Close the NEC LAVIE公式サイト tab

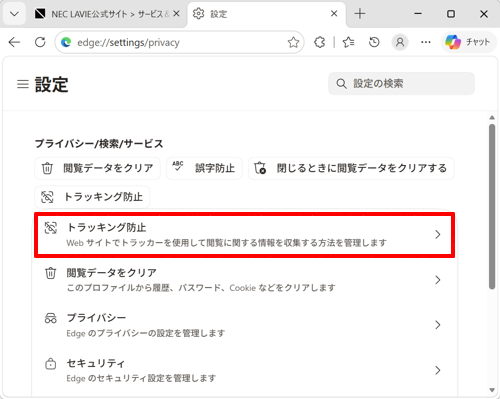pos(177,14)
